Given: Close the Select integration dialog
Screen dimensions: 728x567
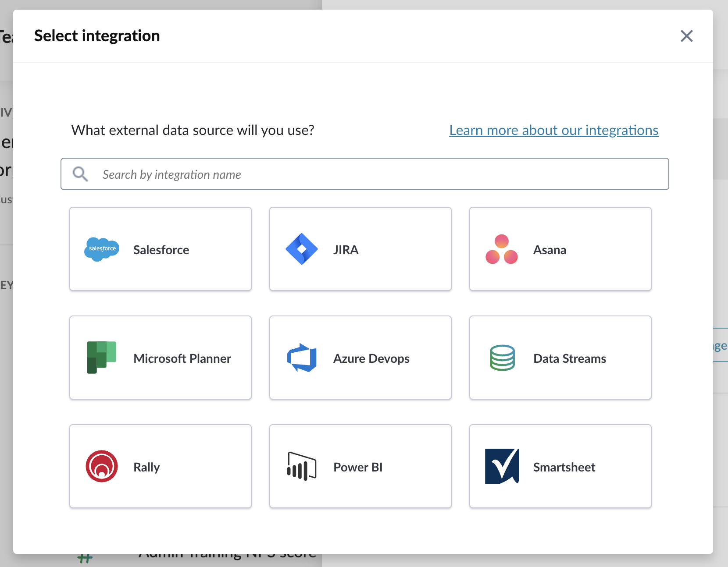Looking at the screenshot, I should (687, 36).
